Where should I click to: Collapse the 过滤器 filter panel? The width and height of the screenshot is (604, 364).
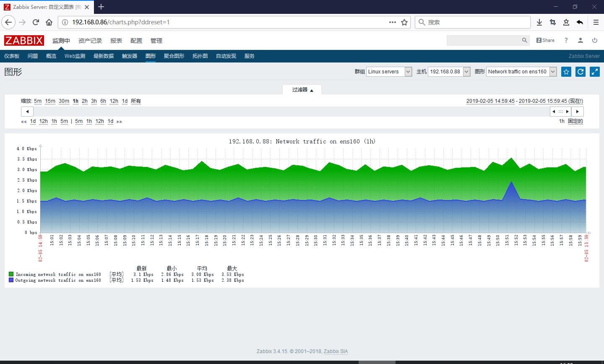302,90
